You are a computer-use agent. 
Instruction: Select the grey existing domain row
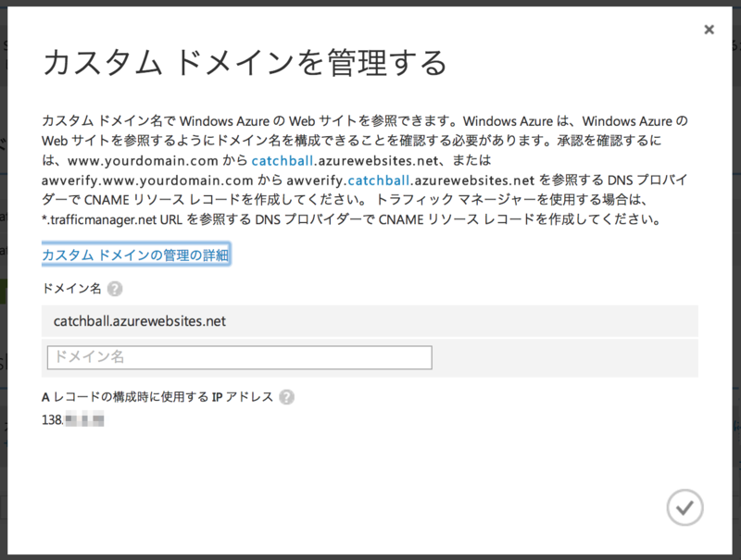click(x=369, y=319)
